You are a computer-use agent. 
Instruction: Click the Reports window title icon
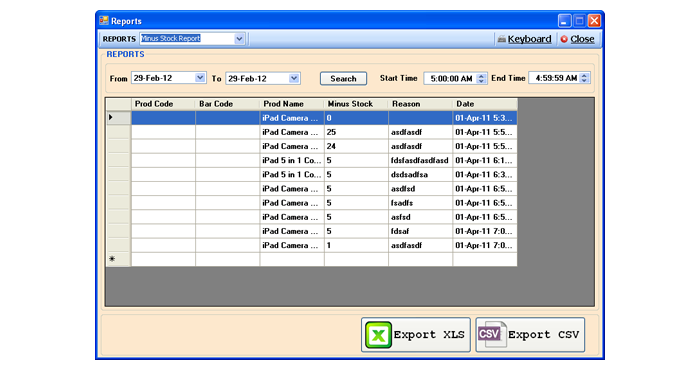(104, 21)
